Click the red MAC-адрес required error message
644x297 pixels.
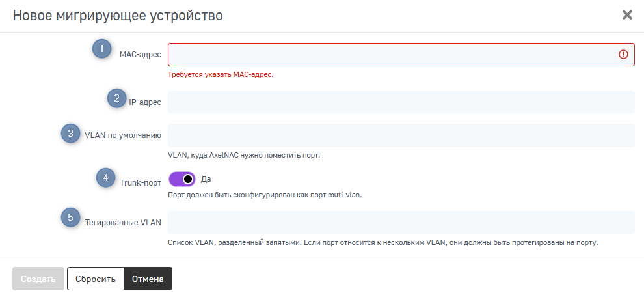(220, 74)
